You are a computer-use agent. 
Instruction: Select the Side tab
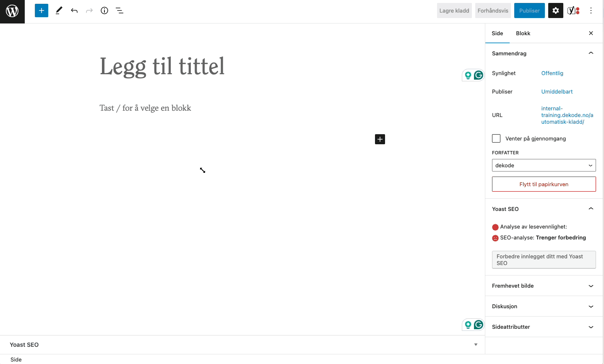497,33
